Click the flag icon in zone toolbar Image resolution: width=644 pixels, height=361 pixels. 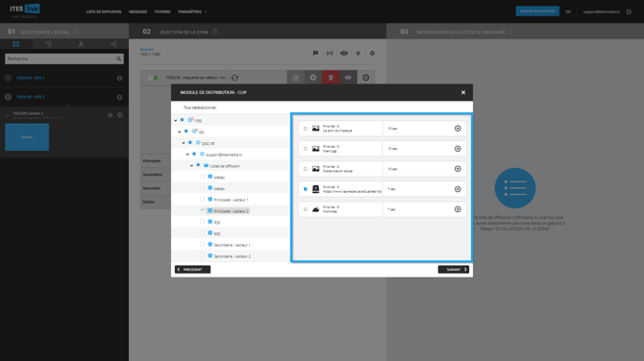point(315,53)
